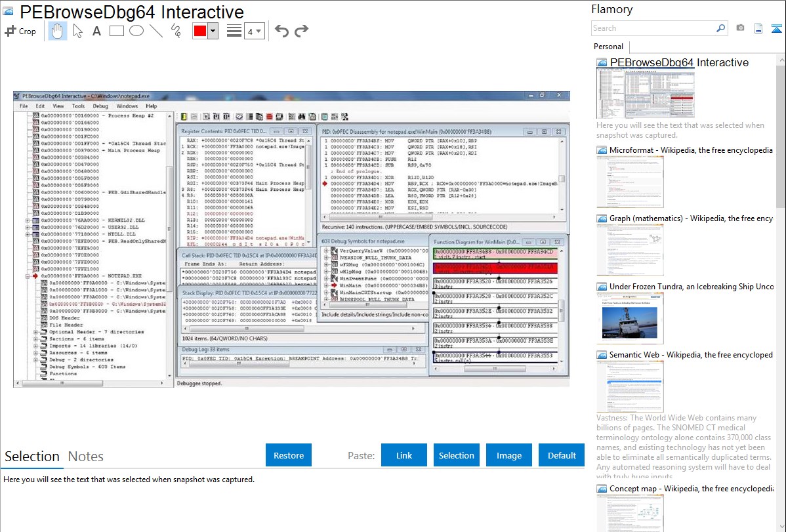
Task: Open the red color picker swatch
Action: [x=200, y=31]
